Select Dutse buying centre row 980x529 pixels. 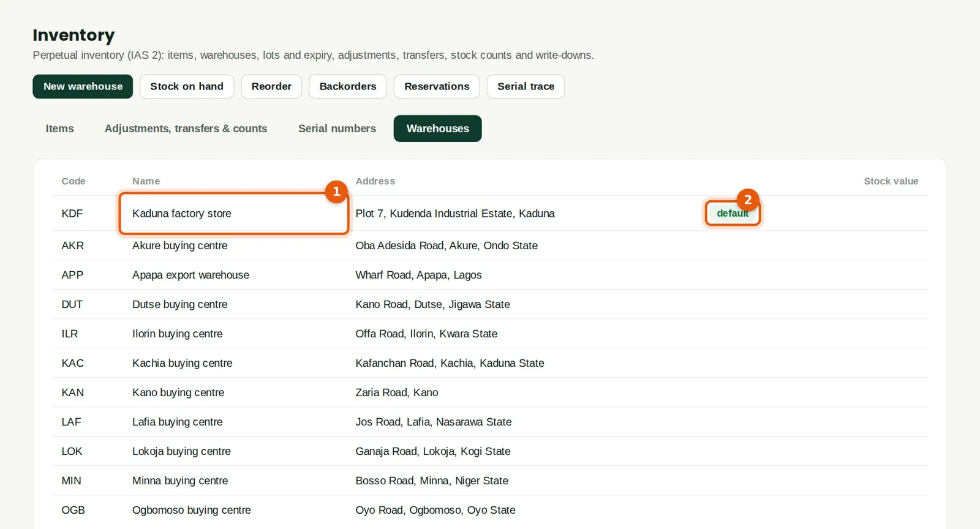pyautogui.click(x=490, y=304)
